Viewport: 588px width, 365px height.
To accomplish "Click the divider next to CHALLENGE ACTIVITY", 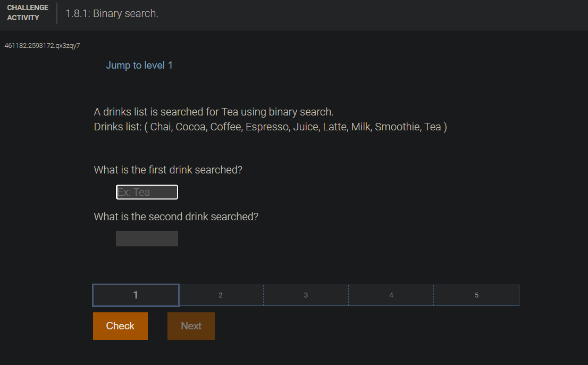I will click(x=56, y=13).
